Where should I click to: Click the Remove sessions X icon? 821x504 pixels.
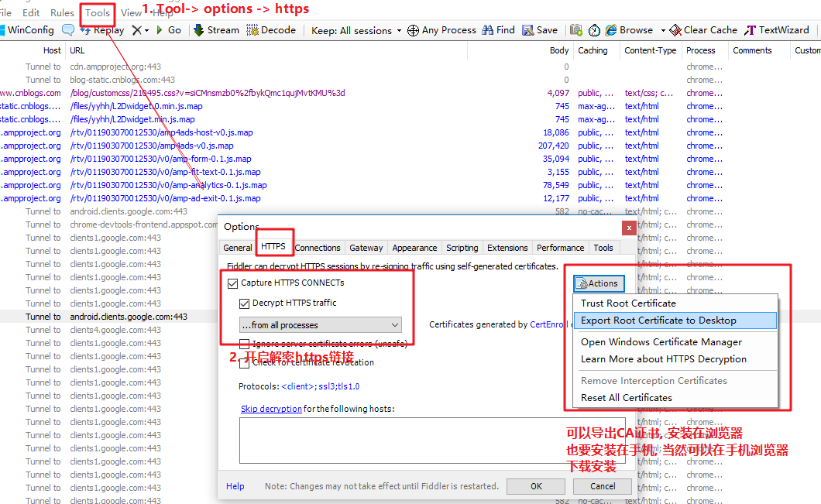pos(136,30)
